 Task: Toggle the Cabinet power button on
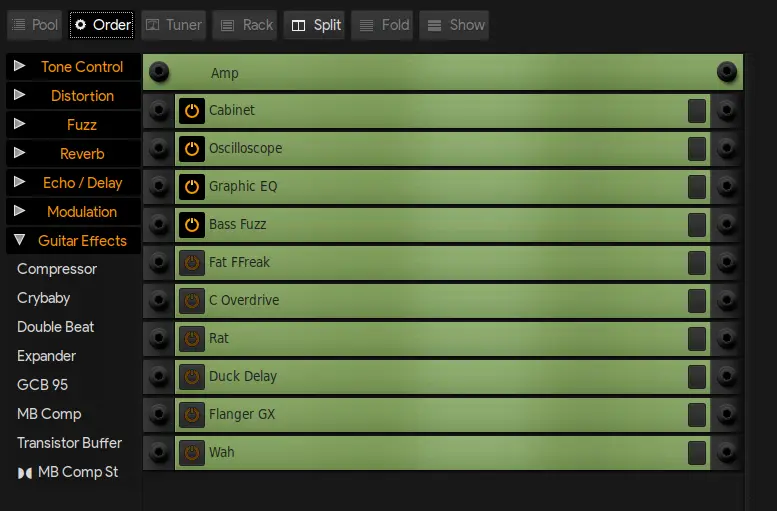192,111
